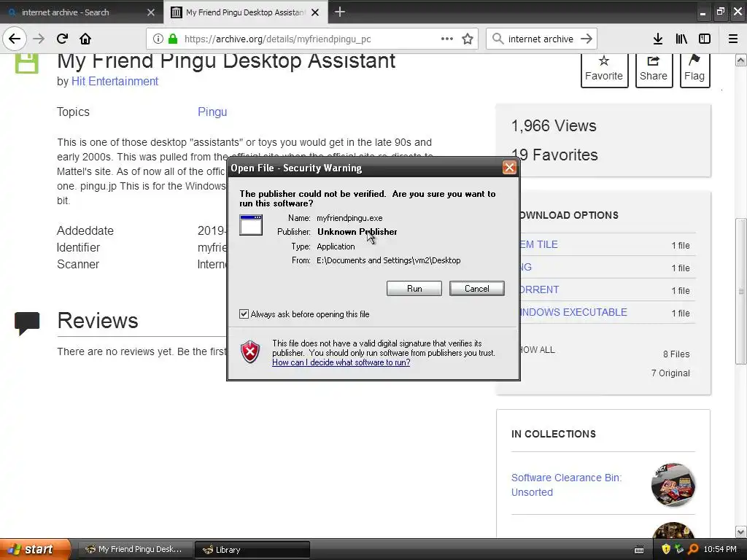Screen dimensions: 747x560
Task: Open the Windows start menu
Action: pyautogui.click(x=35, y=550)
